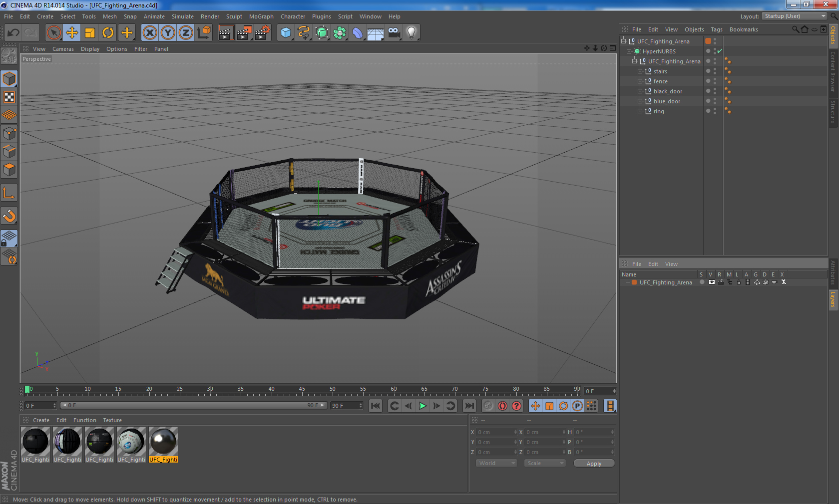Open the array modeling objects

tap(340, 33)
